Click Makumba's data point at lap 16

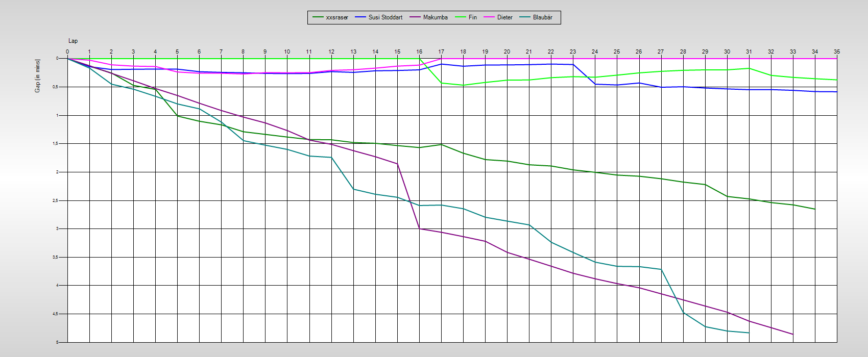(419, 228)
